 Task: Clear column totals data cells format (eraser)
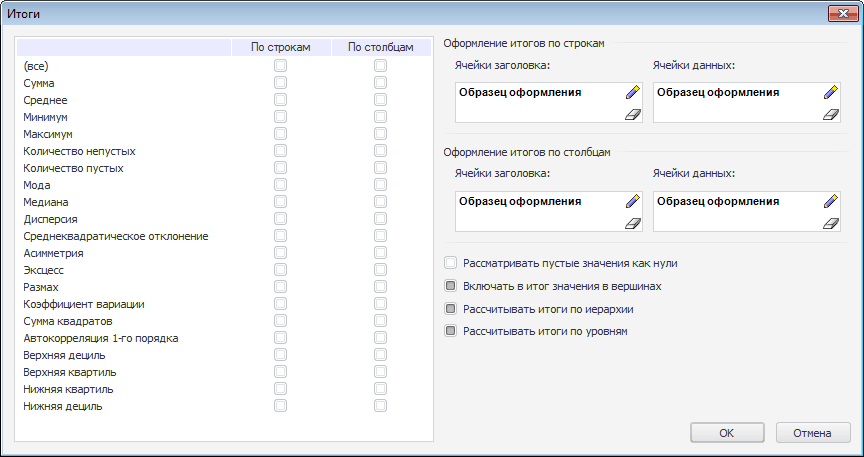click(830, 224)
